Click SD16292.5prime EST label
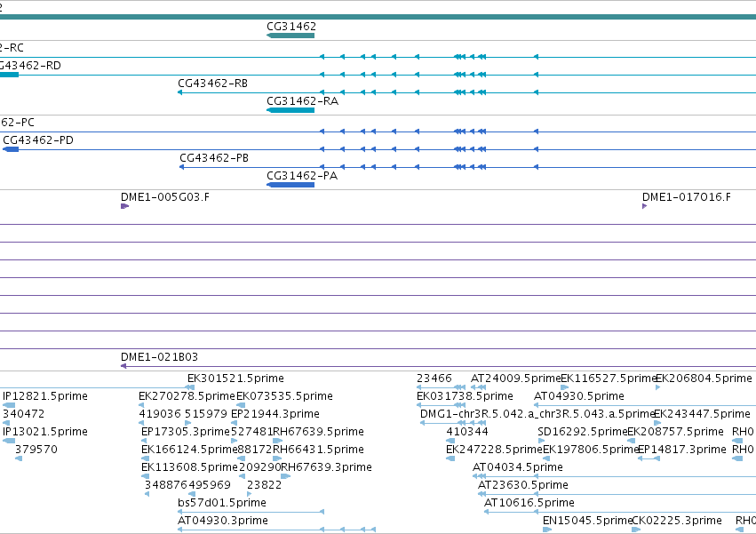This screenshot has height=534, width=756. click(583, 432)
